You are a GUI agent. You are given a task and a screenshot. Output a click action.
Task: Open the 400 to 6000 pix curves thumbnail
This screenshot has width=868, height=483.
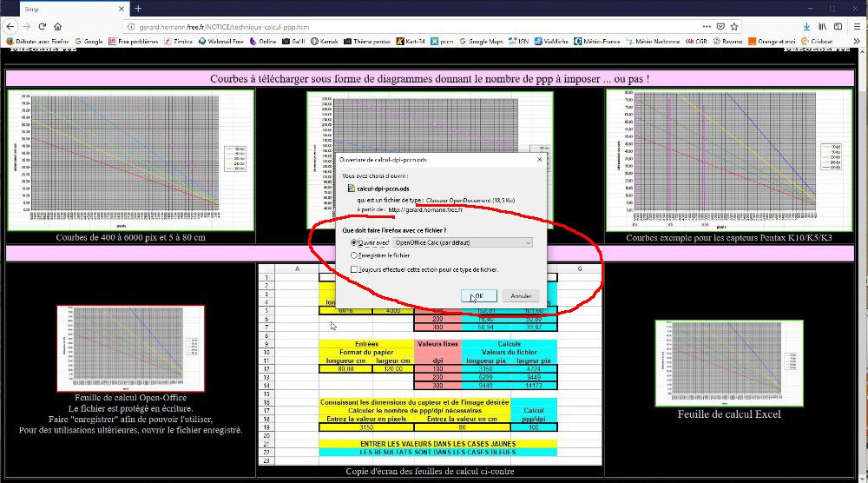coord(131,160)
